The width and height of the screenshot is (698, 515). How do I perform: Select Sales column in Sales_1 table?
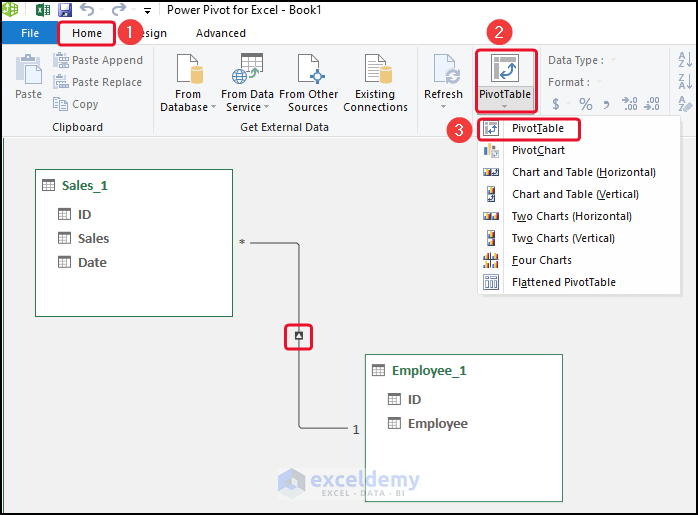83,239
